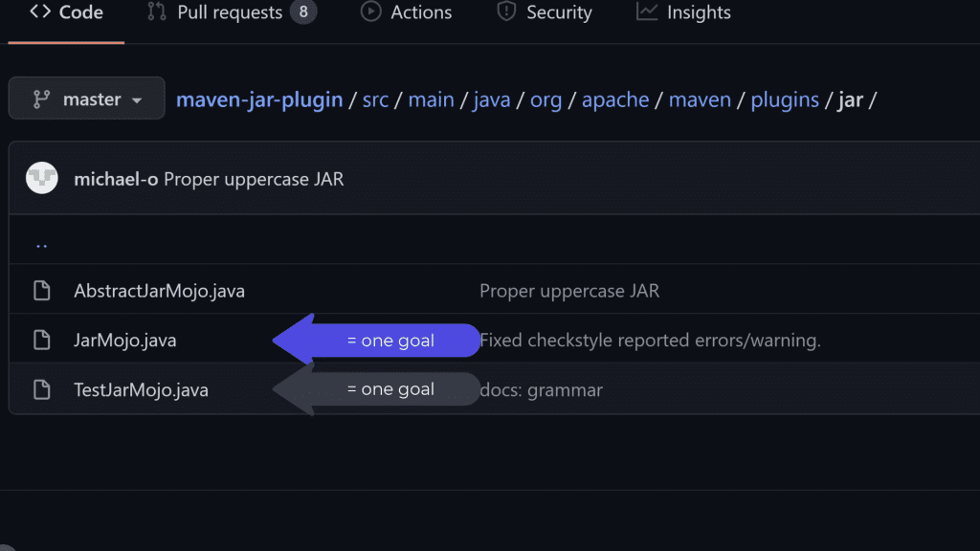The width and height of the screenshot is (980, 551).
Task: Navigate to maven-jar-plugin root breadcrumb
Action: point(259,99)
